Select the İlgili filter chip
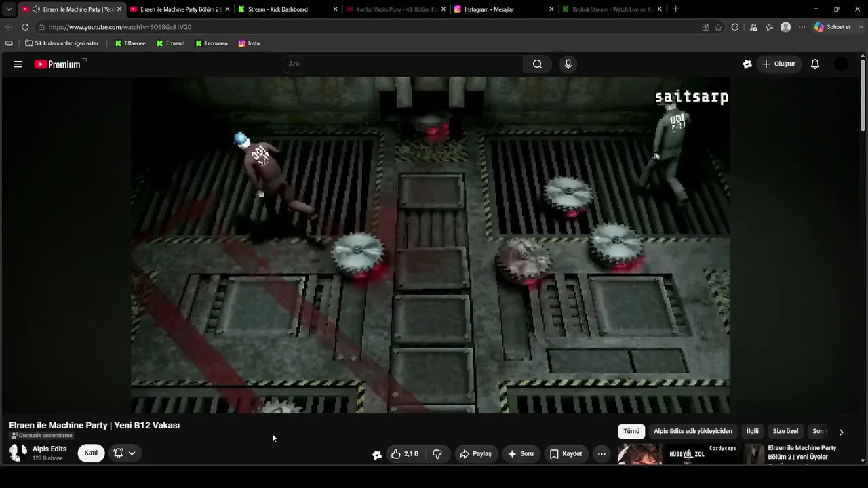The image size is (868, 488). 753,432
